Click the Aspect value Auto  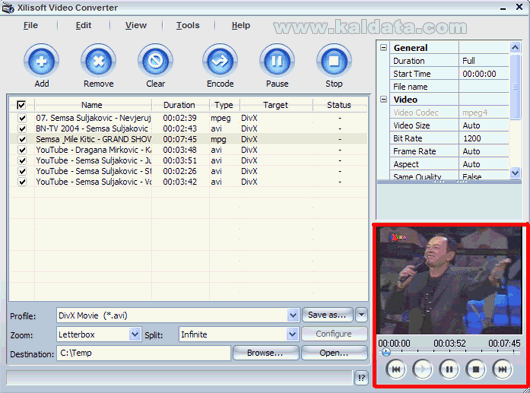click(x=484, y=164)
